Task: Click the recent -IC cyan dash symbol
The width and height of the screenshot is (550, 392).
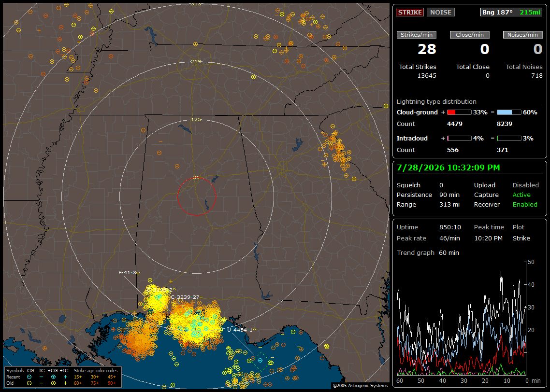Action: click(42, 377)
